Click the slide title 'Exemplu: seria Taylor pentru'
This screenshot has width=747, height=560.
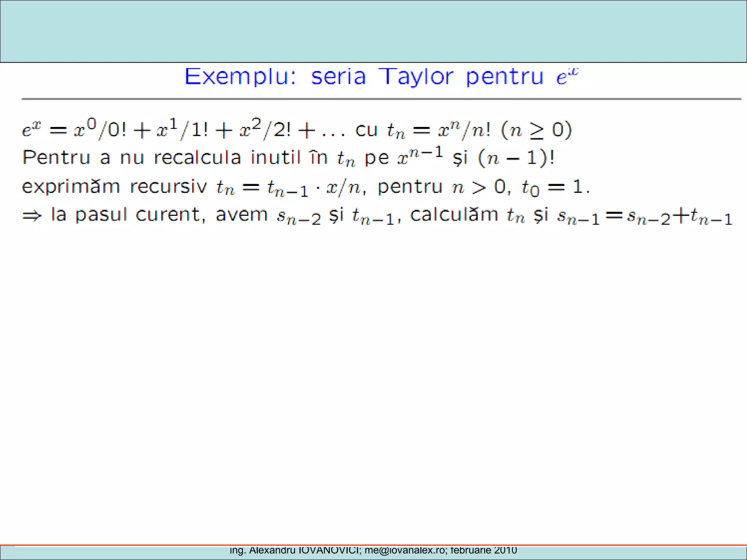tap(364, 77)
